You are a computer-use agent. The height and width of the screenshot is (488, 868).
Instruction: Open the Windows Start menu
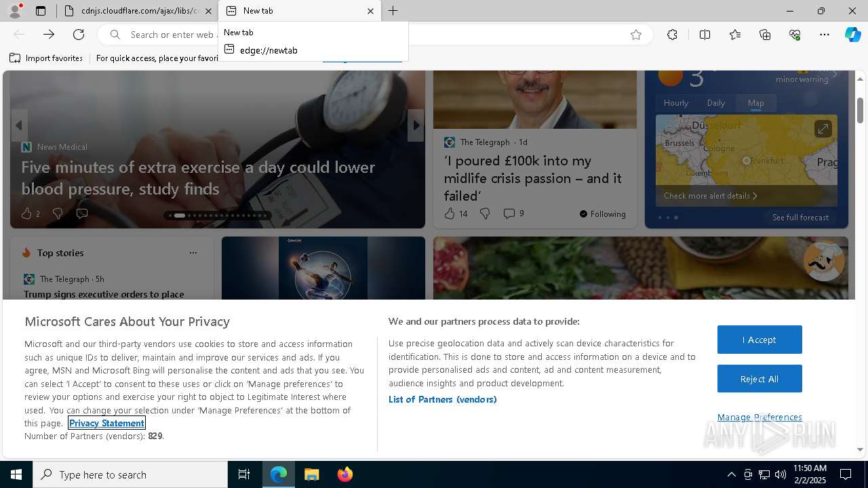(16, 474)
